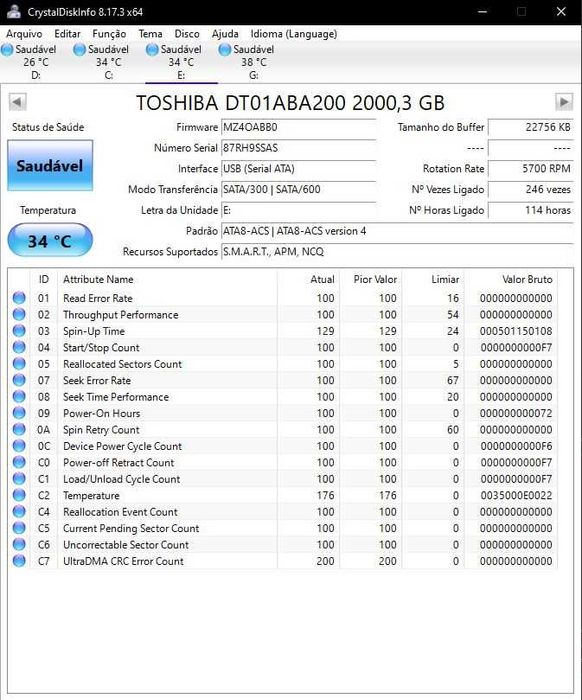The width and height of the screenshot is (582, 700).
Task: Click the Valor Bruto column header
Action: pyautogui.click(x=511, y=279)
